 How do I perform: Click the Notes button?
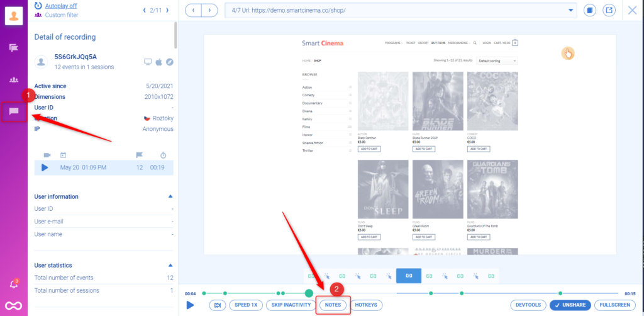click(333, 305)
